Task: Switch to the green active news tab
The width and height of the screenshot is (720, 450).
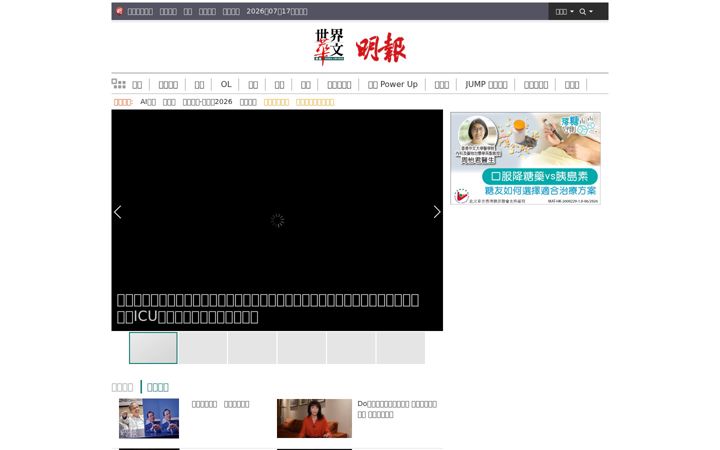Action: click(x=158, y=387)
